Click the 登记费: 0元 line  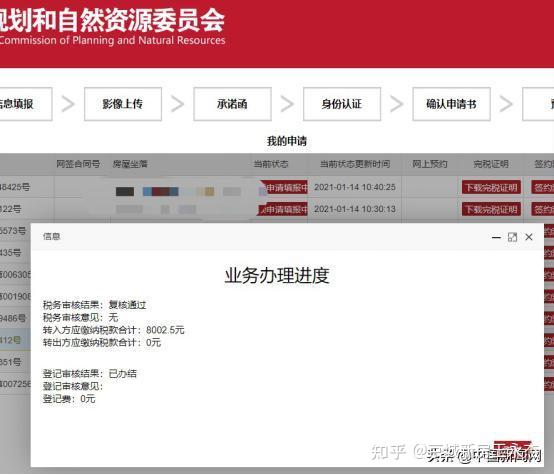pyautogui.click(x=69, y=399)
